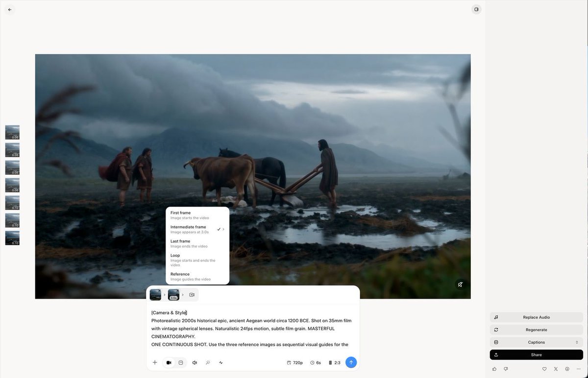Open the bottommost video thumbnail in the left strip
The image size is (588, 378).
tap(12, 238)
